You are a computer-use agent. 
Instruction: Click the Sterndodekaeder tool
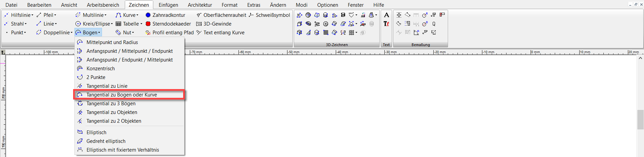point(168,24)
